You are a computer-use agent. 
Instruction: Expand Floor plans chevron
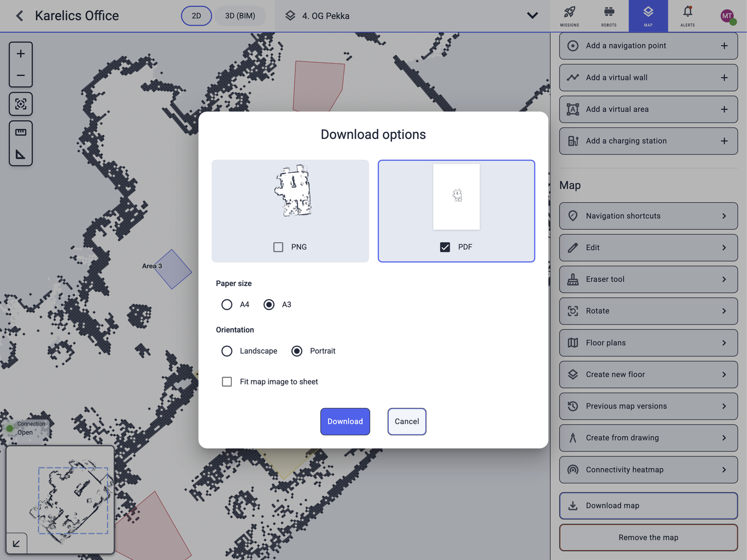pyautogui.click(x=724, y=343)
